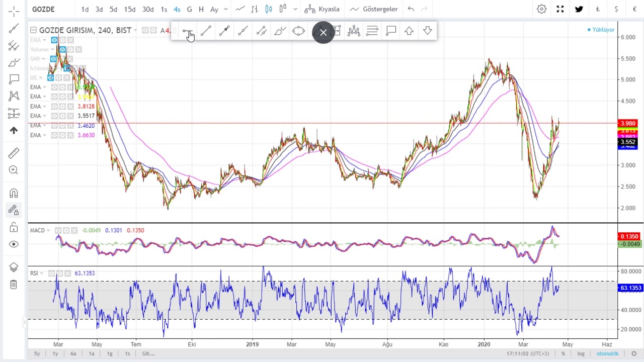Select the 15d timeframe

130,9
